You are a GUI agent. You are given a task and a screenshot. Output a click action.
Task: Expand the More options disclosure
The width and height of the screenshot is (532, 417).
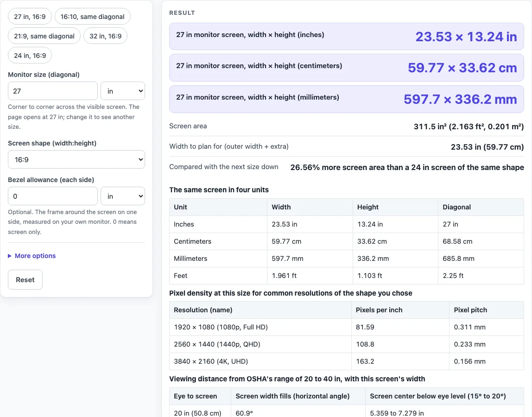(32, 256)
